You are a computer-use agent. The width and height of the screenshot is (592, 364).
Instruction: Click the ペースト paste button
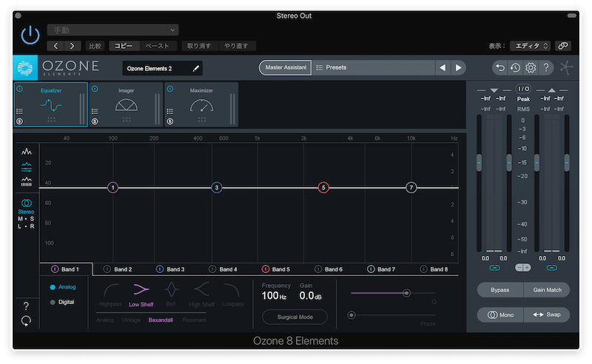pyautogui.click(x=158, y=46)
